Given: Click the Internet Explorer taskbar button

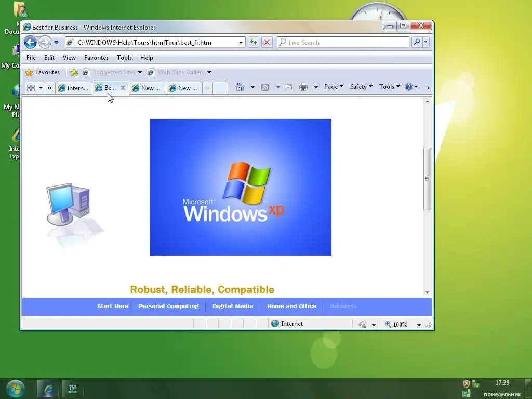Looking at the screenshot, I should [47, 389].
